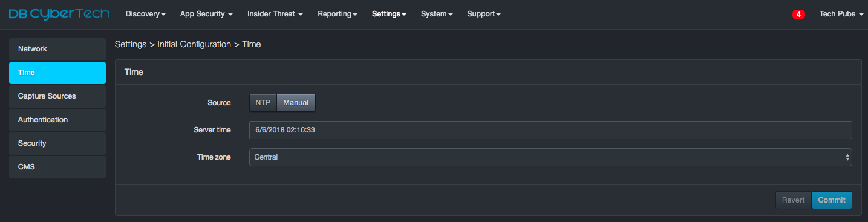The width and height of the screenshot is (868, 222).
Task: Open the Insider Threat menu
Action: 275,14
